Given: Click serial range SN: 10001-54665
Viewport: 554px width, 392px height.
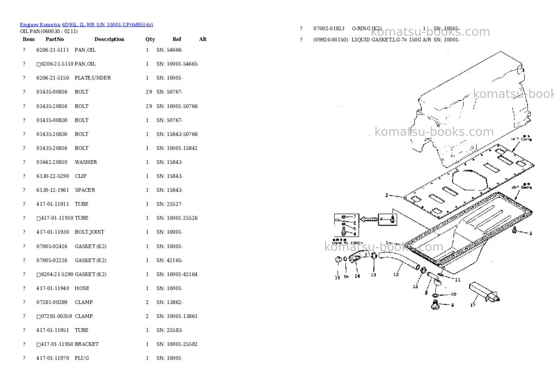Looking at the screenshot, I should [177, 64].
